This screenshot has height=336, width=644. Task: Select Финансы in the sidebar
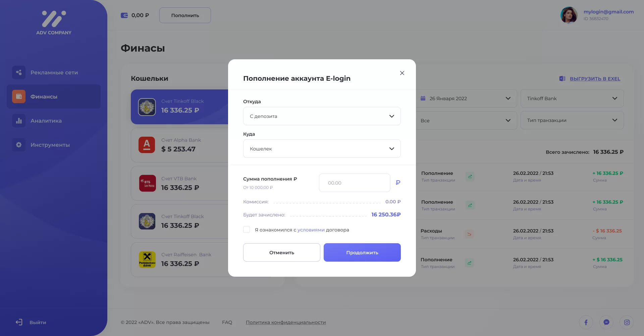pos(54,96)
